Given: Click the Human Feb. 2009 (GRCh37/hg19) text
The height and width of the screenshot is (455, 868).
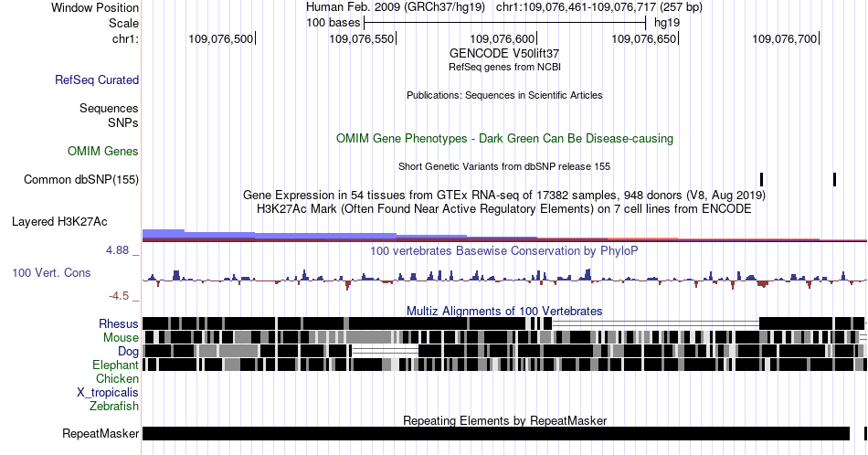Looking at the screenshot, I should click(396, 7).
